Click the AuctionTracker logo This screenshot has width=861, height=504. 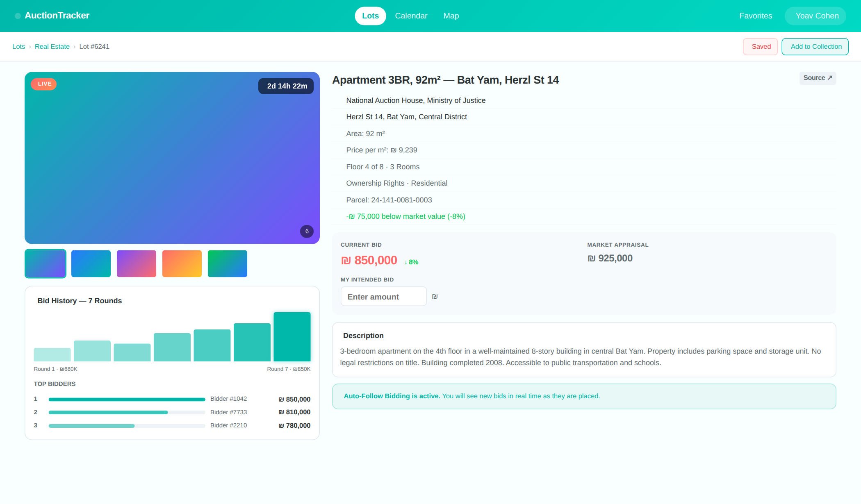[x=52, y=16]
